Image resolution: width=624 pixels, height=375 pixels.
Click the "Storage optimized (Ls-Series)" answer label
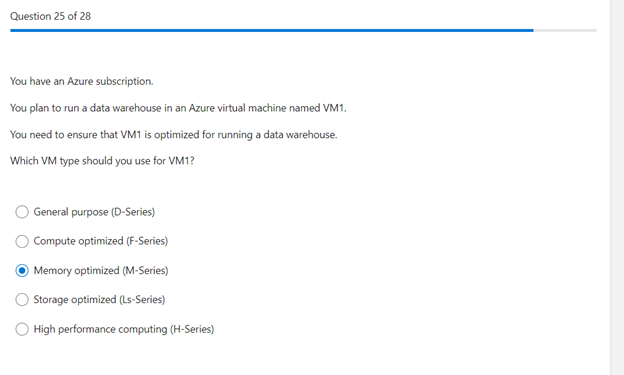coord(99,299)
